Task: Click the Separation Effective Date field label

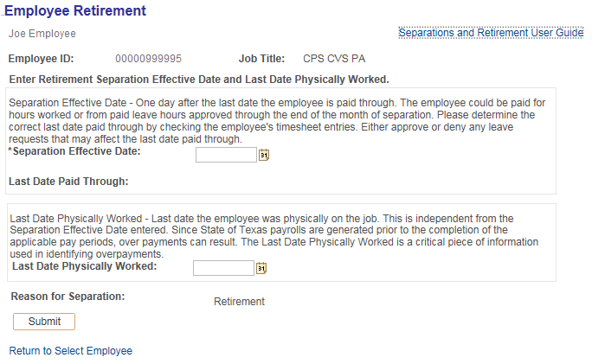Action: [74, 151]
